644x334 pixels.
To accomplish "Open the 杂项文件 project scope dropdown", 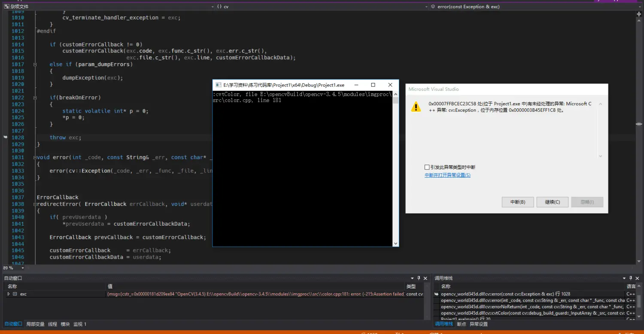I will [x=108, y=6].
